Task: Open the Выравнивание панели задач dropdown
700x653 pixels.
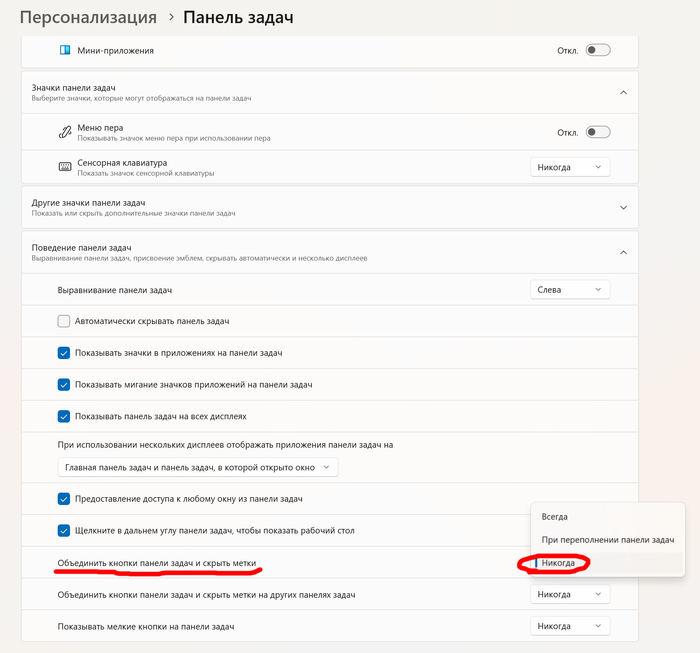Action: [x=569, y=290]
